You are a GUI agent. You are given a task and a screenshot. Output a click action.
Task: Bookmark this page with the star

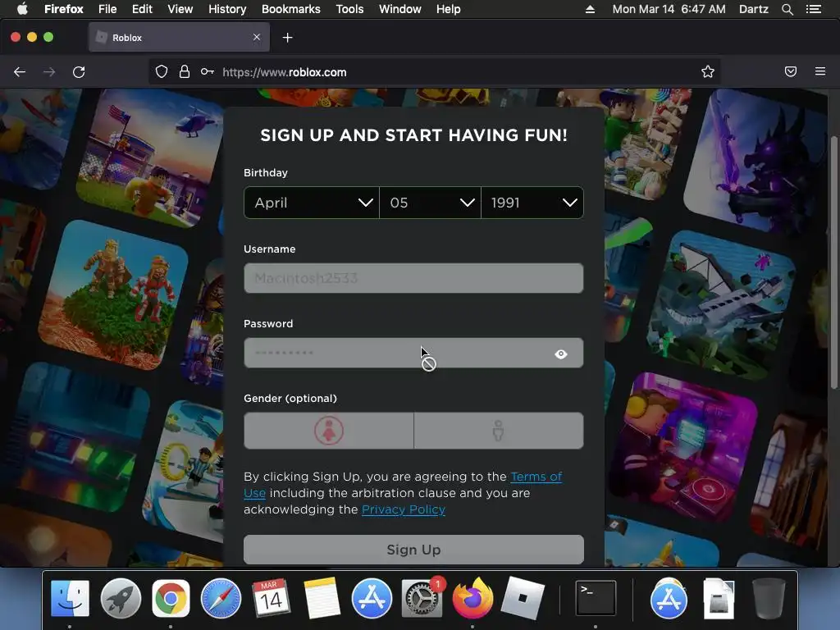click(708, 72)
